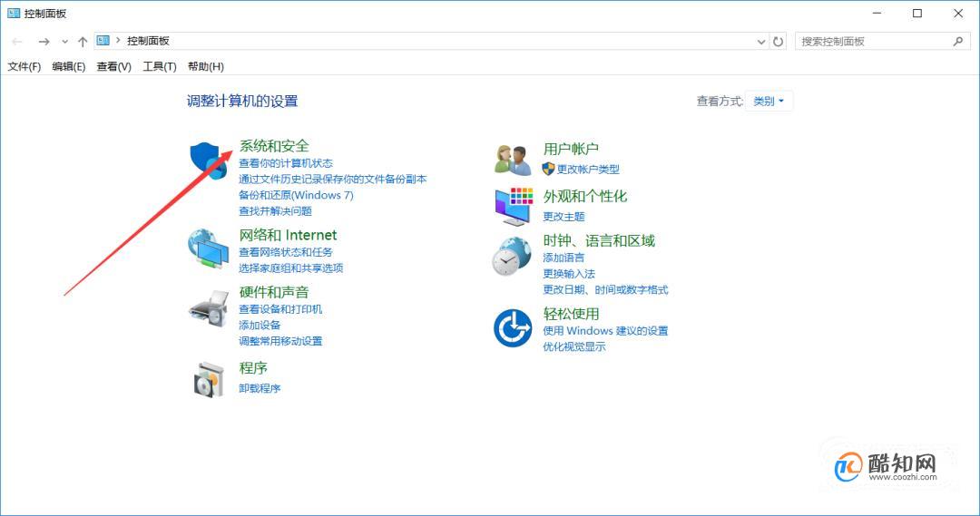Open the 系统和安全 shield icon
Screen dimensions: 980x516
[209, 160]
